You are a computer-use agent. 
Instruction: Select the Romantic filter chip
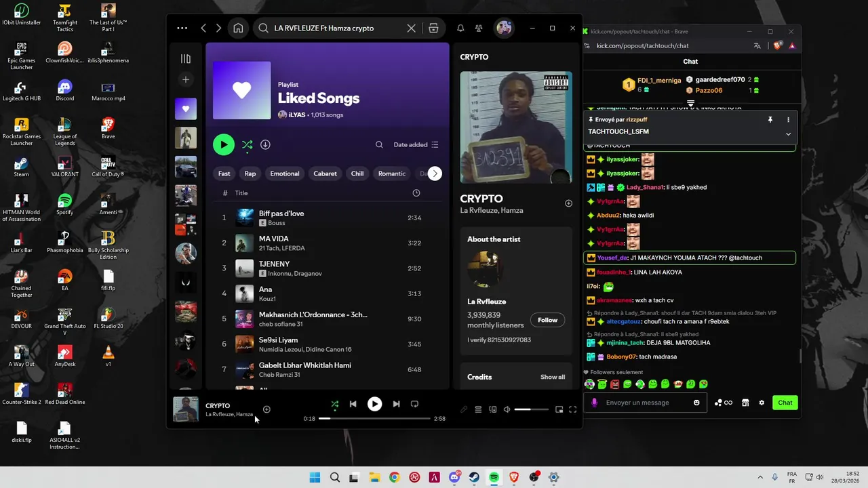click(x=391, y=174)
